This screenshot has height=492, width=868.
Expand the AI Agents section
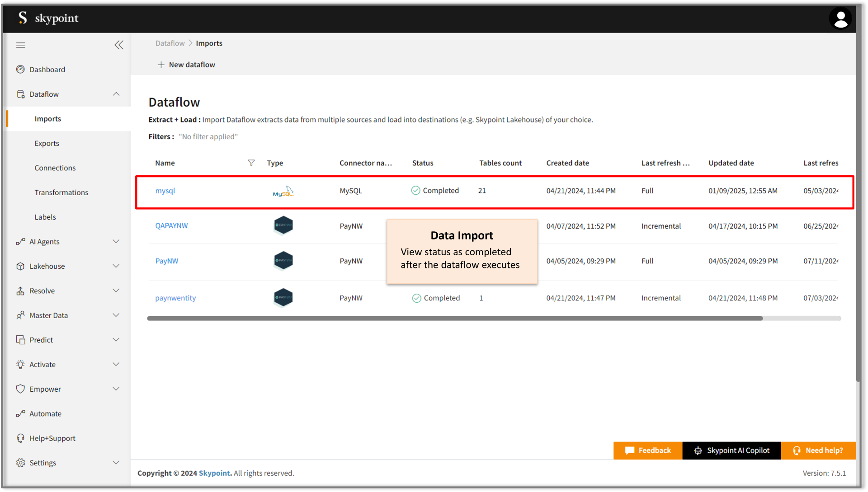click(116, 241)
